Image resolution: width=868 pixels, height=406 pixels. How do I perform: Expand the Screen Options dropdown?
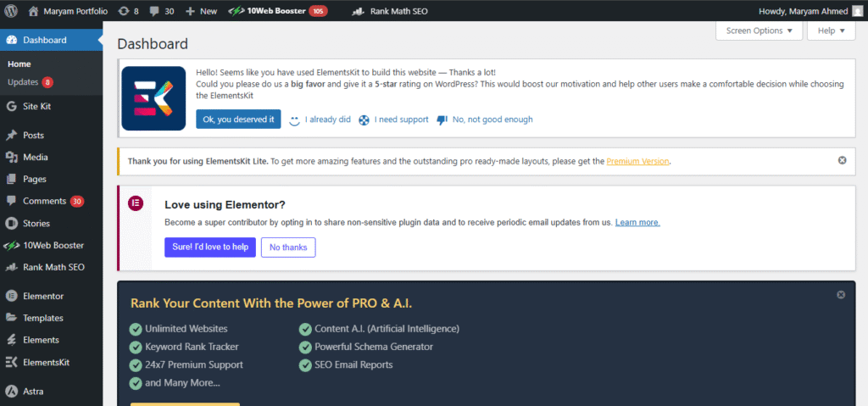point(759,31)
